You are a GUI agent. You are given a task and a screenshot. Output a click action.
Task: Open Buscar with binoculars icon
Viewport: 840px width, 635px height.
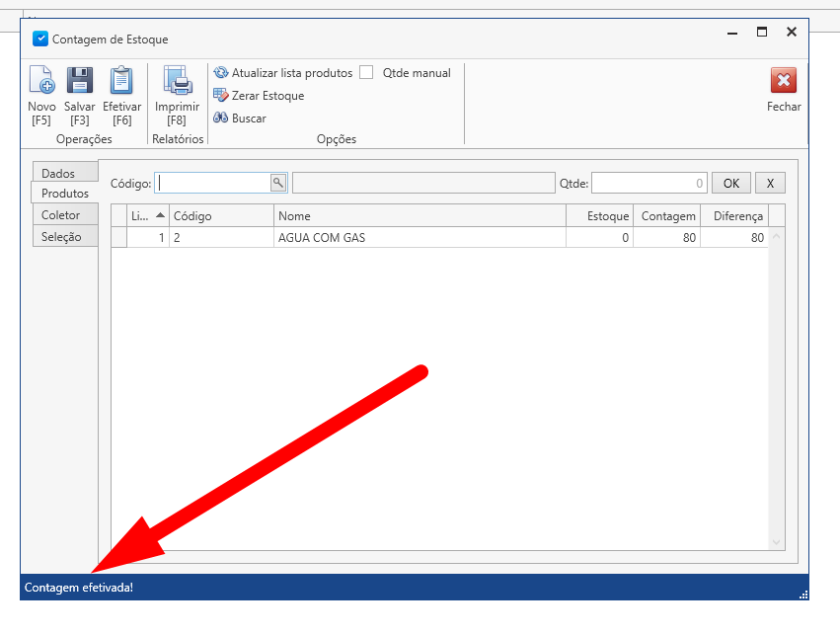240,119
